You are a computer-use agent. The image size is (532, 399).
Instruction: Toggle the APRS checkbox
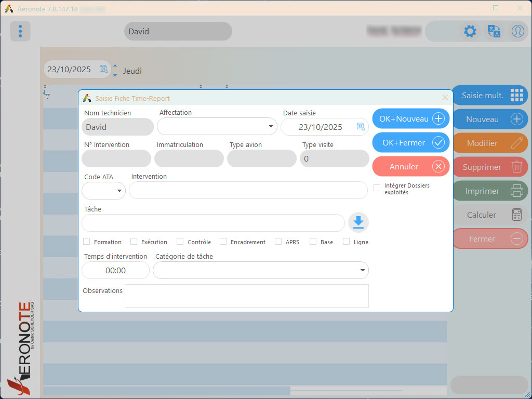[278, 242]
